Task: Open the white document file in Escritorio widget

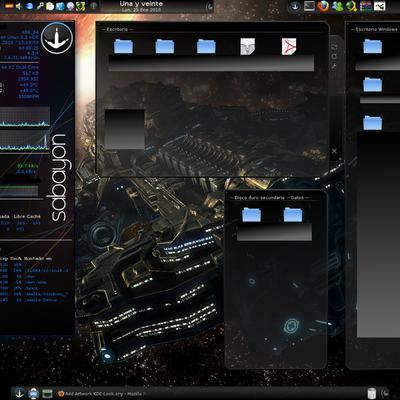Action: [x=248, y=46]
